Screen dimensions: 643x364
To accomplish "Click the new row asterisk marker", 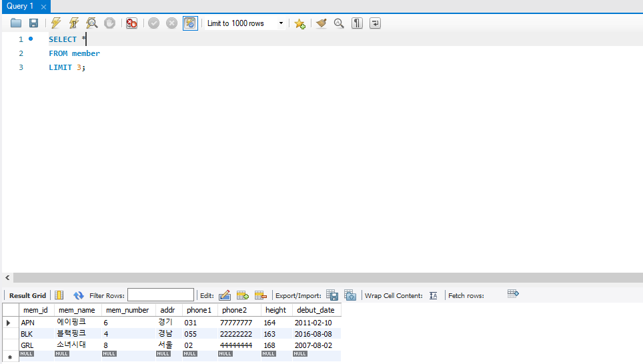I will (x=10, y=357).
